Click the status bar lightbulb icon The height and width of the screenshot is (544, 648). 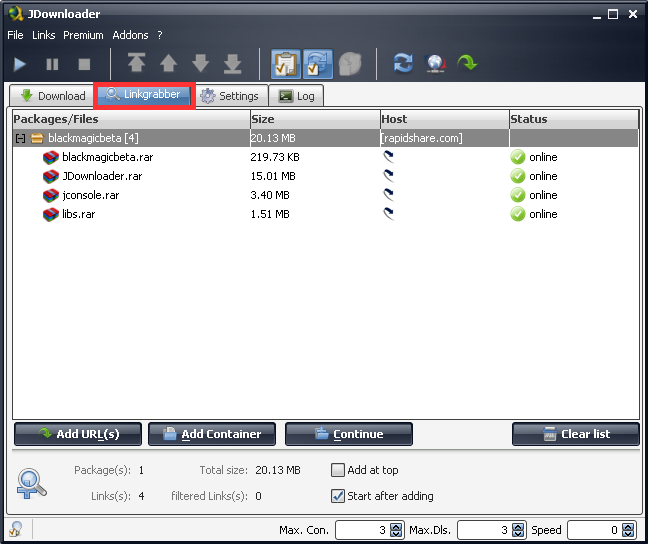click(x=16, y=529)
